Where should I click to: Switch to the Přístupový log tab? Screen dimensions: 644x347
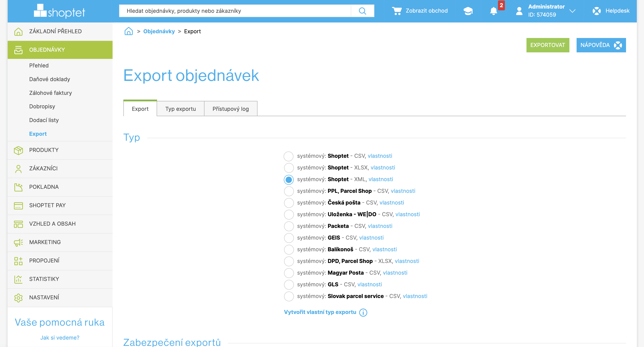coord(231,109)
